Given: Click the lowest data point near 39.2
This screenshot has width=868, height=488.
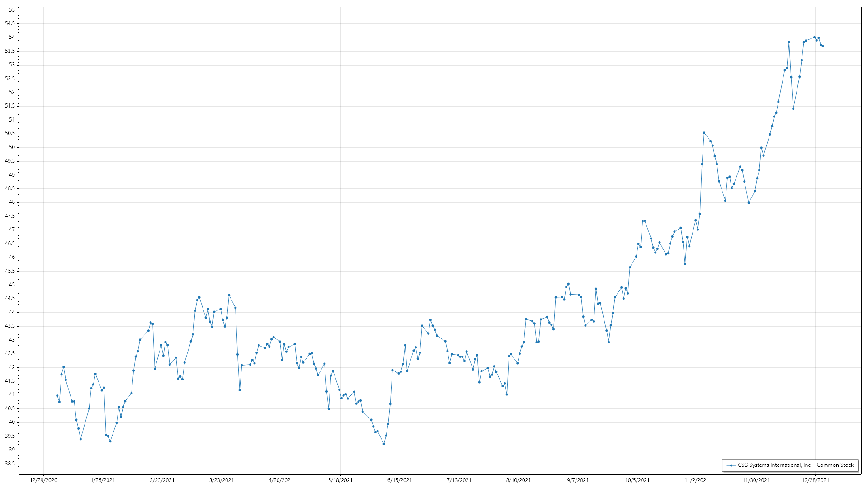Looking at the screenshot, I should tap(384, 444).
